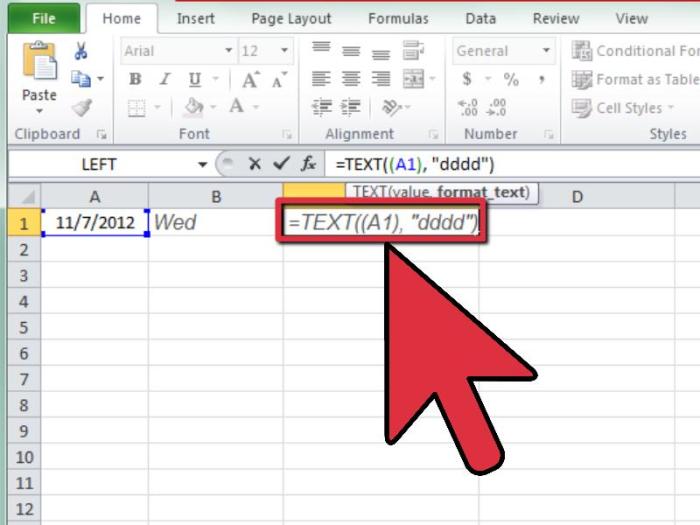Open the General number format dropdown

click(546, 50)
